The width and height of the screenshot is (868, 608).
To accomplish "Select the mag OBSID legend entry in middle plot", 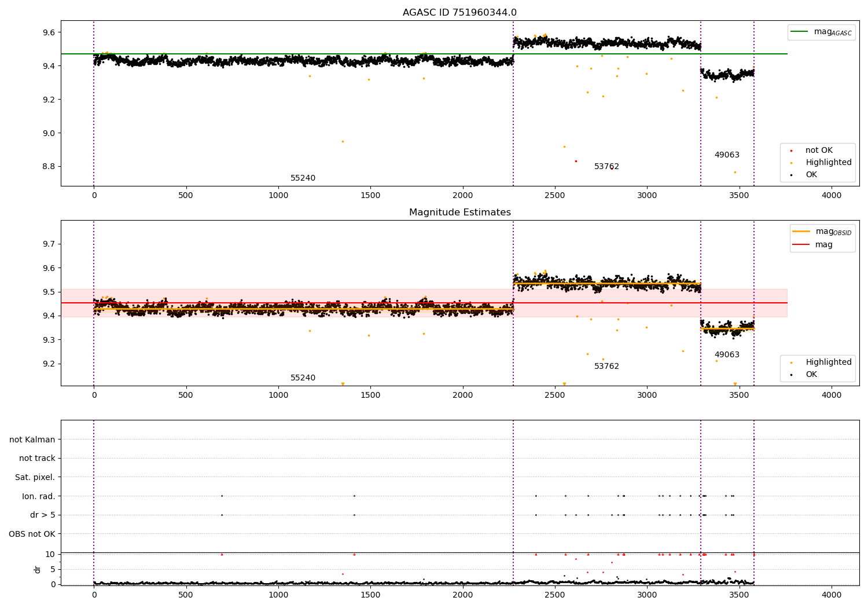I will (822, 232).
